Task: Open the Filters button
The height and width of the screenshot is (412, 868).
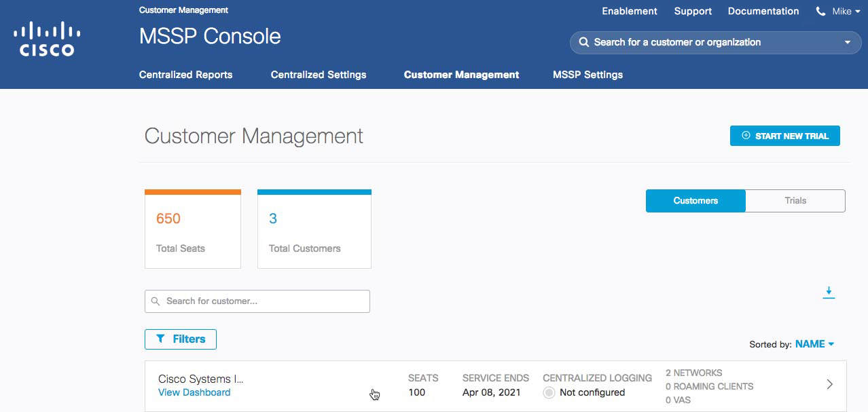Action: pos(181,339)
